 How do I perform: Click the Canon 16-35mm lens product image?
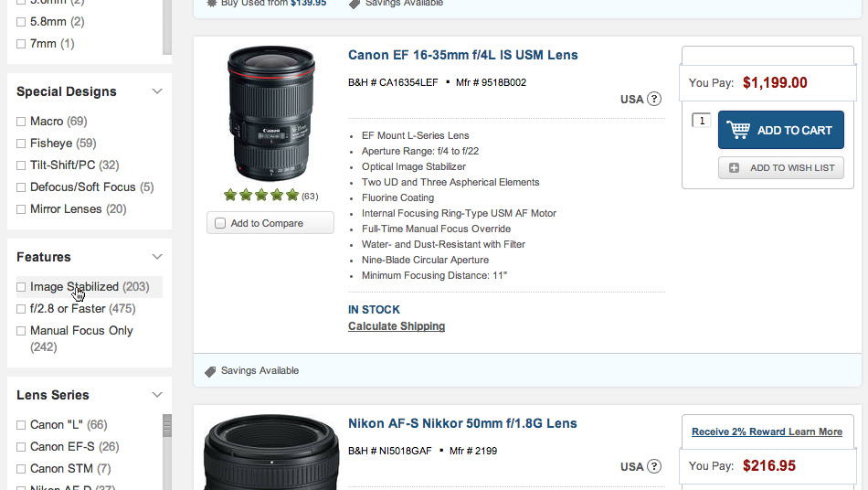[270, 114]
